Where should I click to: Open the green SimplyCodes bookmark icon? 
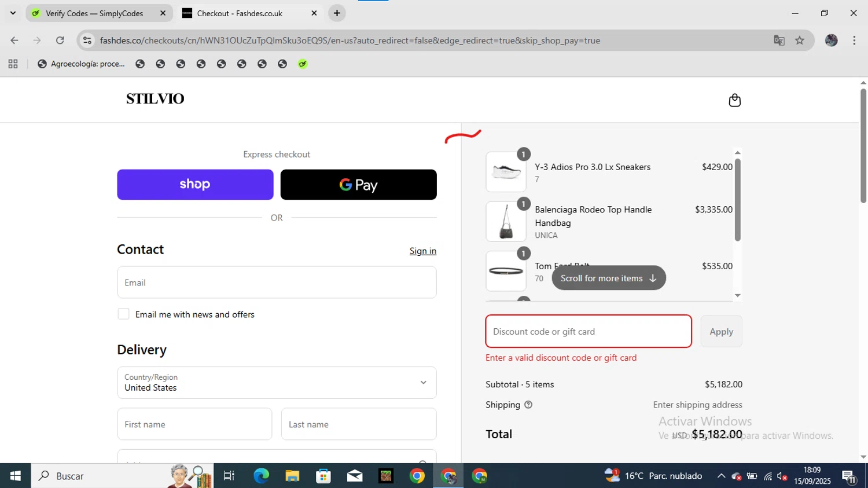303,64
